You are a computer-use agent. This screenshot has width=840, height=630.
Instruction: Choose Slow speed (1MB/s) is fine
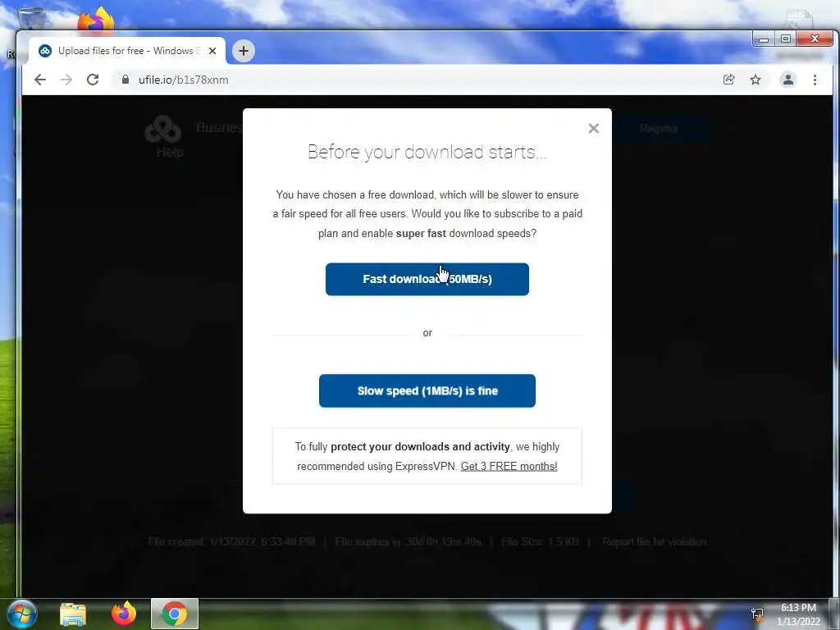[x=427, y=390]
